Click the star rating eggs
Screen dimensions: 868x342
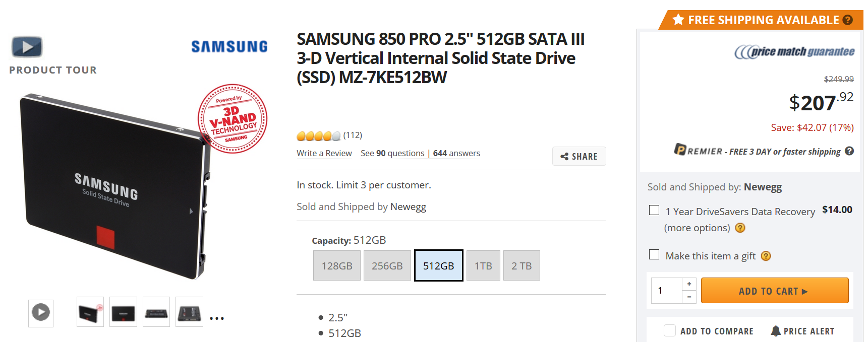pyautogui.click(x=318, y=135)
